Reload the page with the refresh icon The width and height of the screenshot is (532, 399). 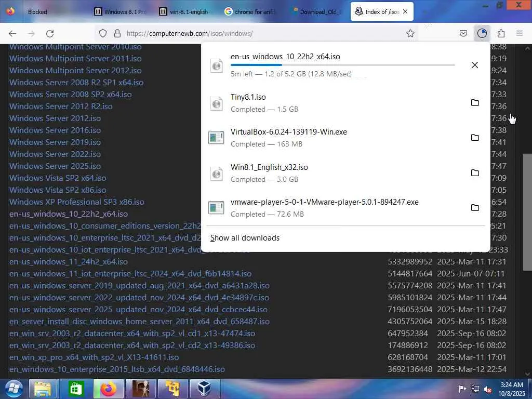coord(50,33)
